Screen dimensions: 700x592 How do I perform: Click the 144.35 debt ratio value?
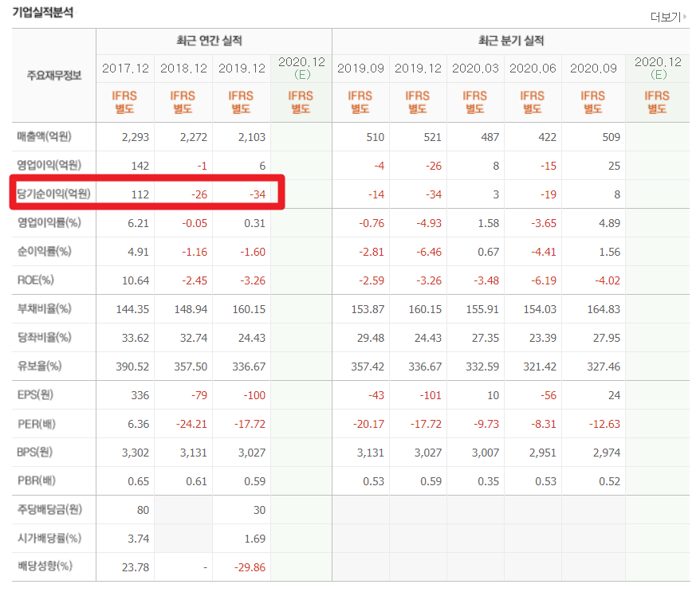(132, 309)
